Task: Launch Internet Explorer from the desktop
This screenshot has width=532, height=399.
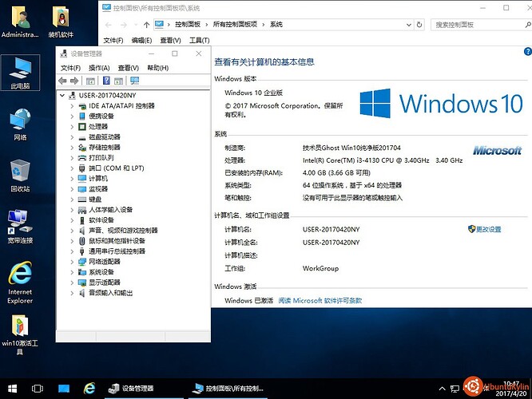Action: point(20,282)
